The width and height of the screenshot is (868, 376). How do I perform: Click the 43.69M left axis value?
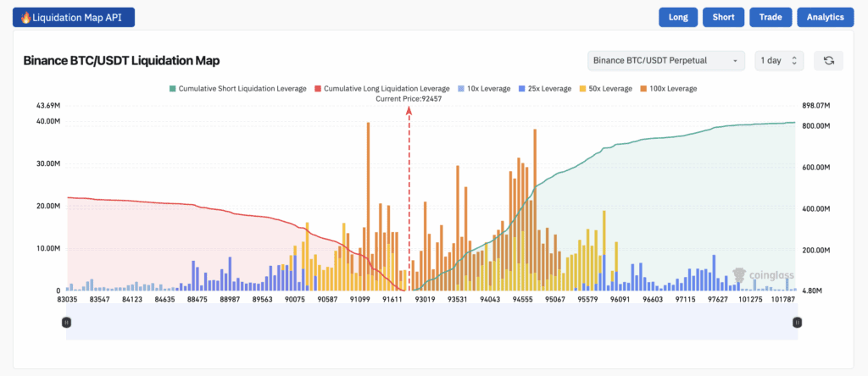coord(47,106)
